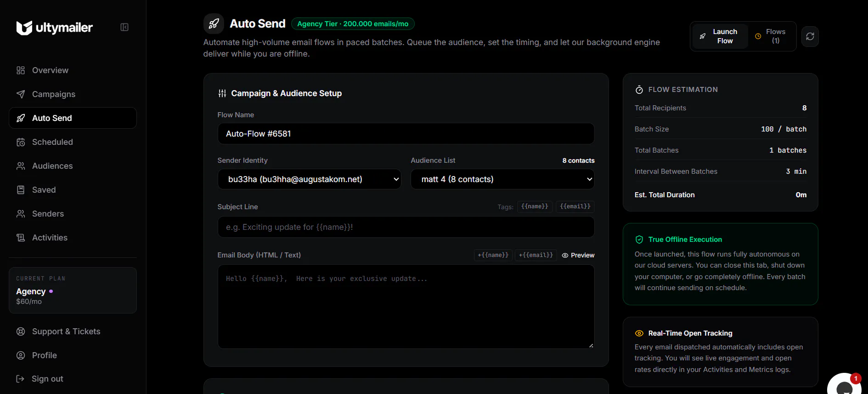
Task: Click the Scheduled calendar icon
Action: click(21, 142)
